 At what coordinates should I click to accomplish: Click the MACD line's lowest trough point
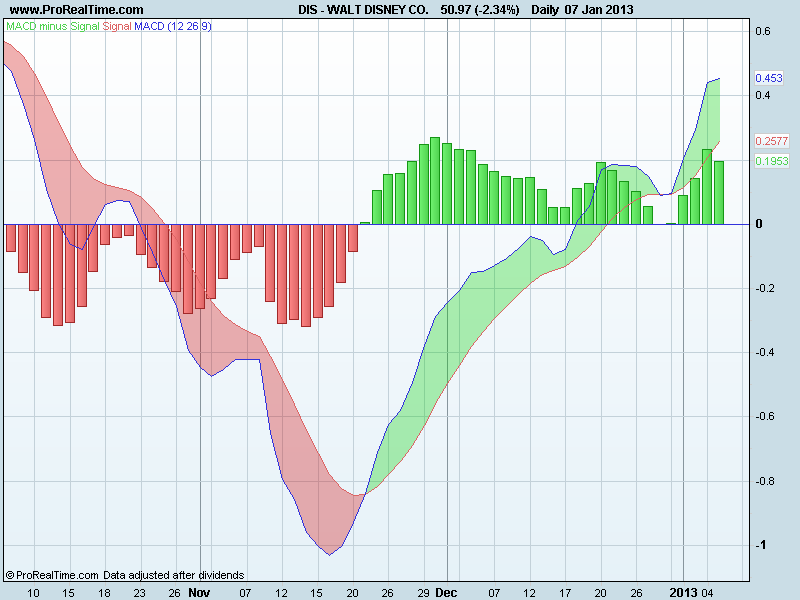330,555
